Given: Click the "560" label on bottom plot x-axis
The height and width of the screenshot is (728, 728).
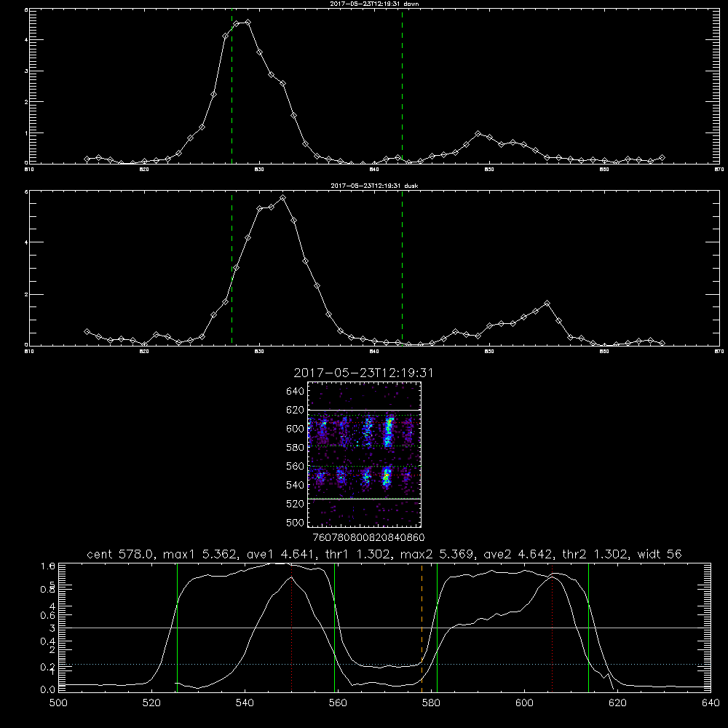Looking at the screenshot, I should pos(338,703).
